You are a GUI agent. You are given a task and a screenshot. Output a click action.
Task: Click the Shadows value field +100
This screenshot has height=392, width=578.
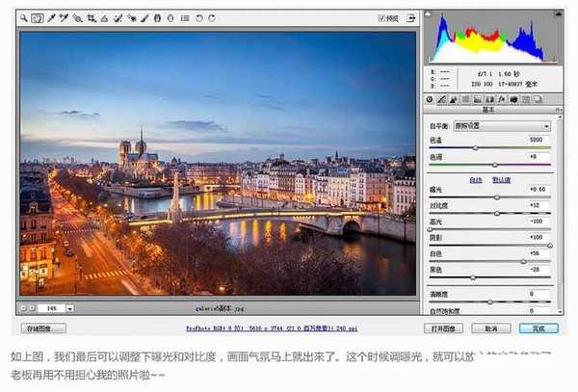point(538,237)
